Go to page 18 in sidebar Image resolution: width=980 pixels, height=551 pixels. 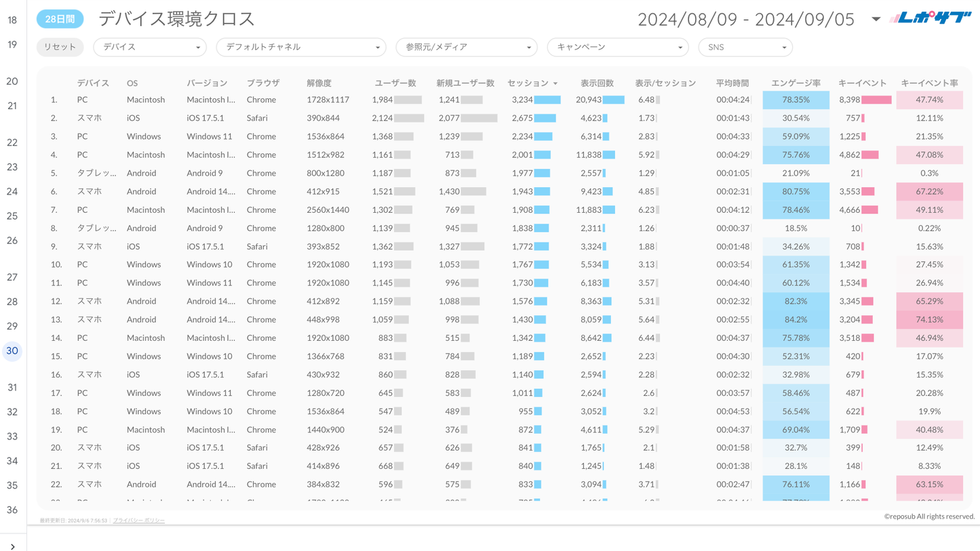(12, 20)
